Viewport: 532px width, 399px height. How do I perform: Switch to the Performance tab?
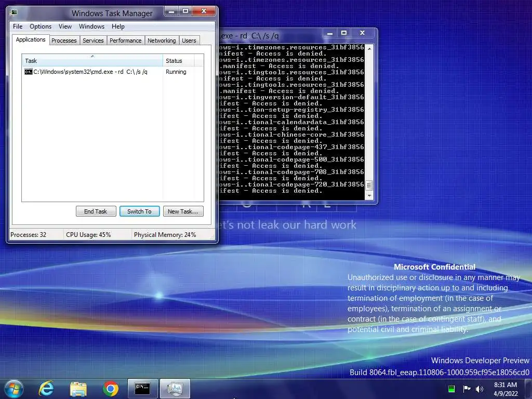(126, 41)
